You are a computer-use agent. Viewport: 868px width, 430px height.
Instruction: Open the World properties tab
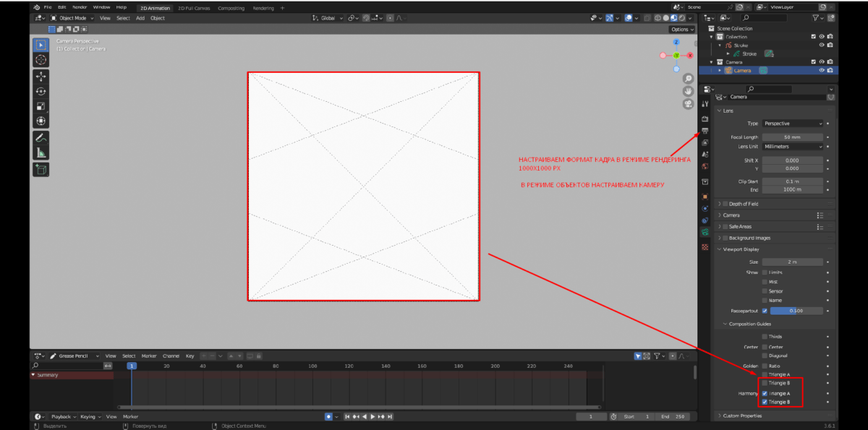point(705,167)
